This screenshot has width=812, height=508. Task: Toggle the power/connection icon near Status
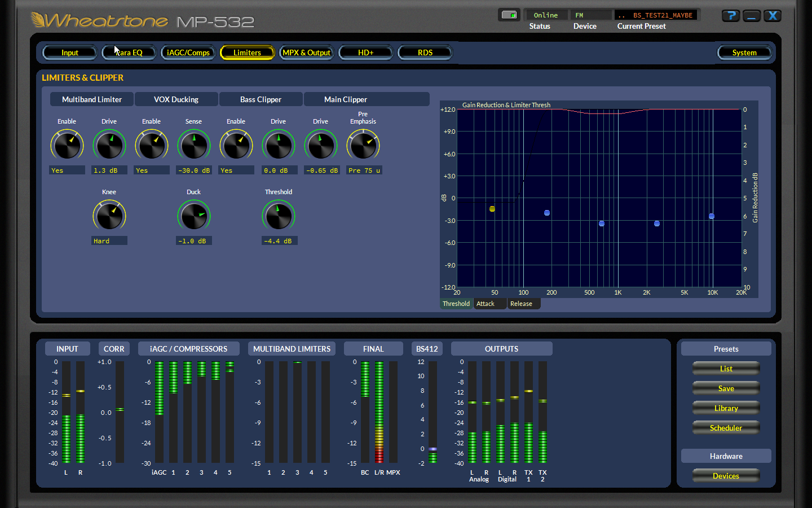tap(509, 15)
